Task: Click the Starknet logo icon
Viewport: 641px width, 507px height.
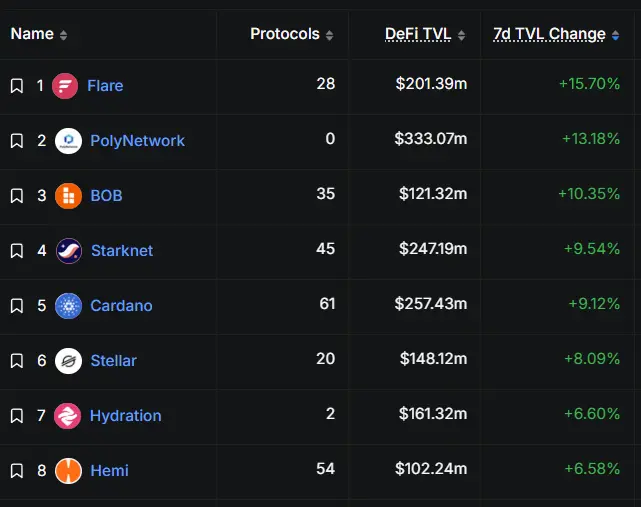Action: [68, 251]
